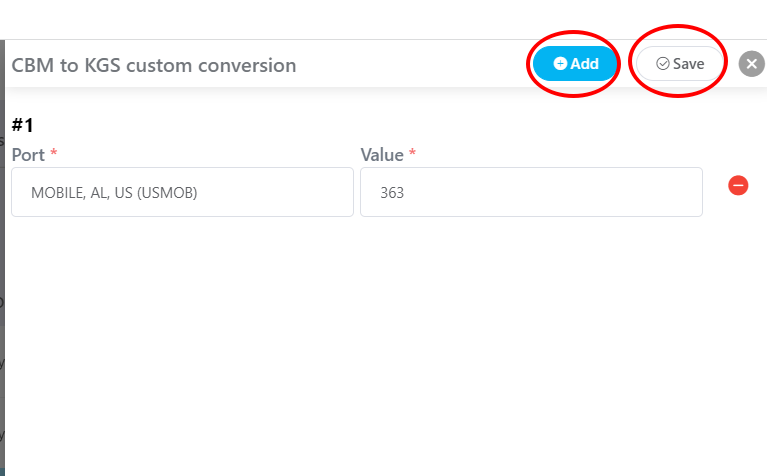Click the checkmark icon on Save
The height and width of the screenshot is (476, 767).
pyautogui.click(x=663, y=64)
